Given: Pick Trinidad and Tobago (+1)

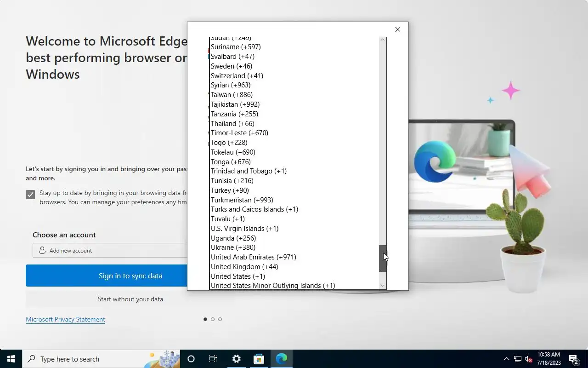Looking at the screenshot, I should (x=294, y=171).
